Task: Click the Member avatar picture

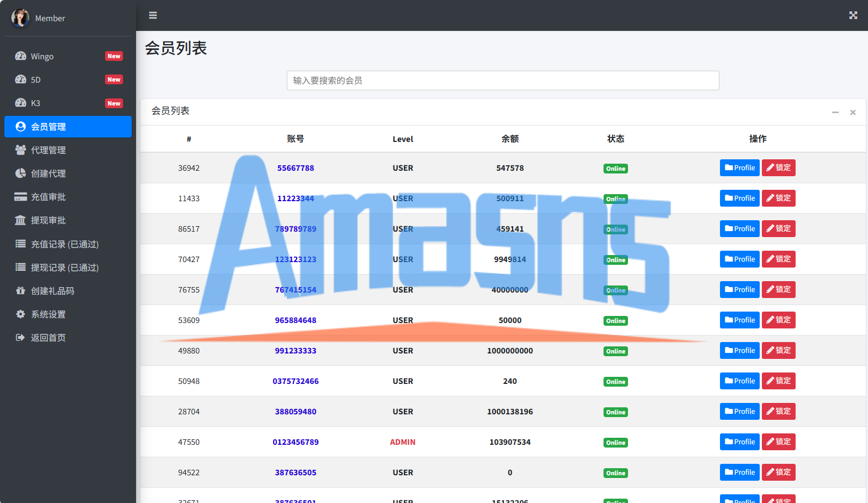Action: click(x=20, y=18)
